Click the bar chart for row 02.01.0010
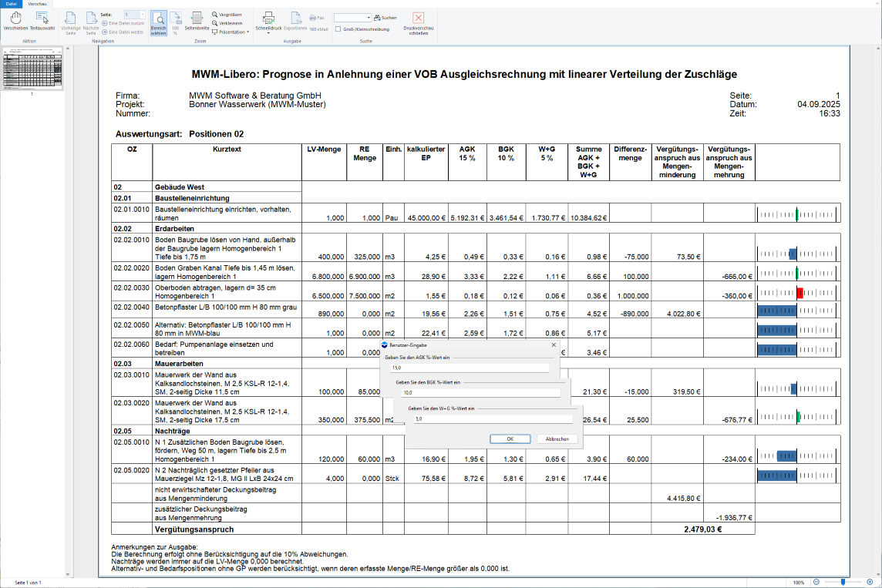 [797, 214]
